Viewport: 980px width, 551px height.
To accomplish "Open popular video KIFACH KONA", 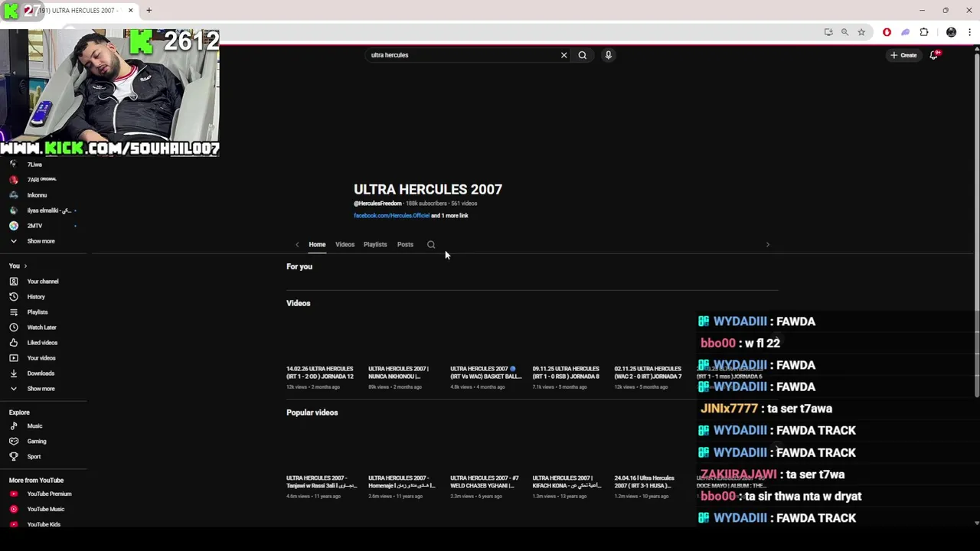I will click(566, 482).
